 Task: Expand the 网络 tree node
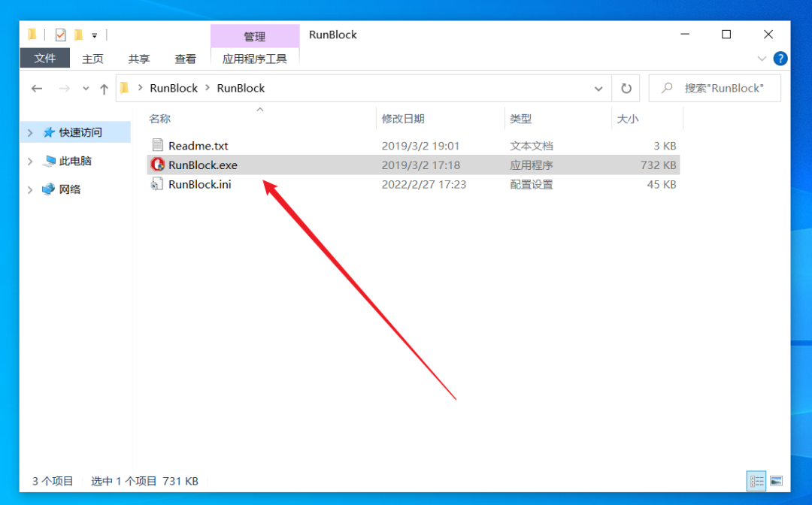click(x=30, y=189)
